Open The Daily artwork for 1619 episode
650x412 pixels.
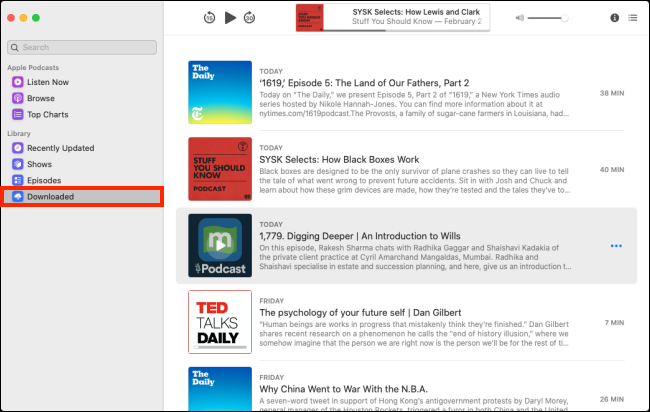[220, 92]
